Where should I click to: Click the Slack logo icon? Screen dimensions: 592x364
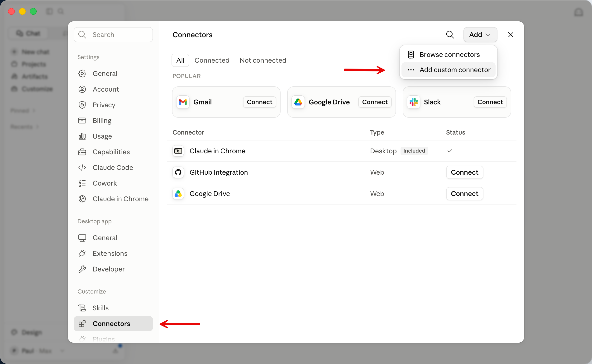click(x=413, y=102)
